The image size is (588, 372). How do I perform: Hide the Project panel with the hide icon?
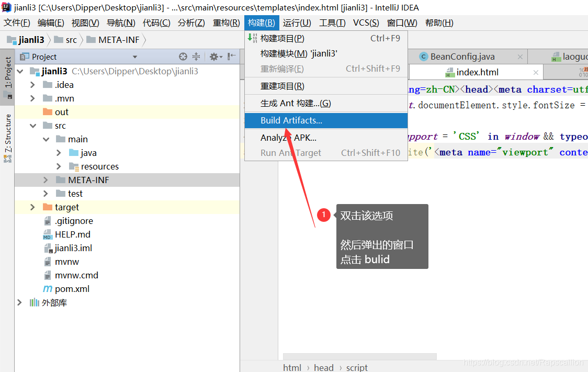tap(232, 57)
